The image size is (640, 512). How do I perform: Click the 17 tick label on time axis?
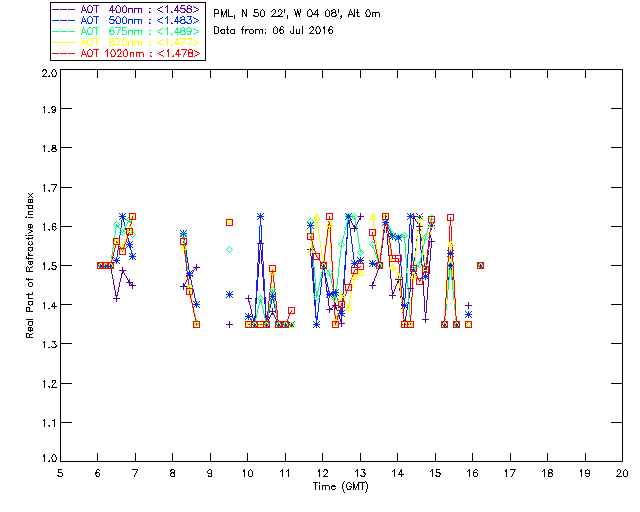[510, 473]
